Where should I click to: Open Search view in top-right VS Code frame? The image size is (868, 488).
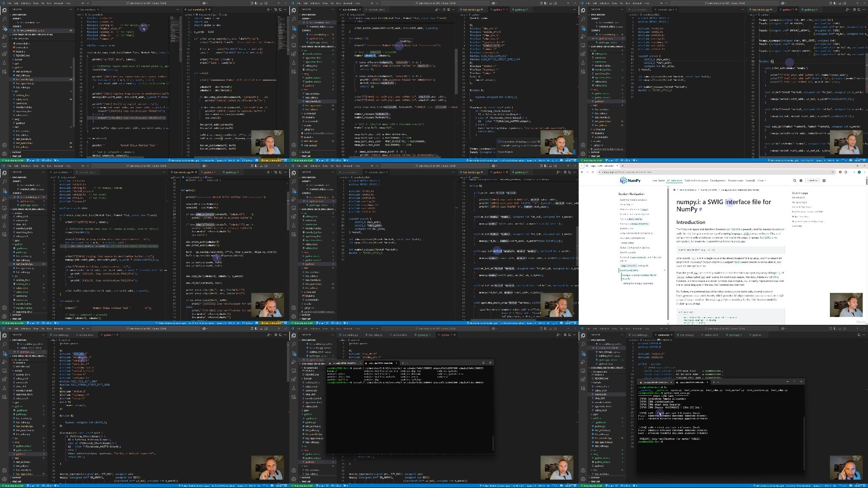pyautogui.click(x=583, y=19)
